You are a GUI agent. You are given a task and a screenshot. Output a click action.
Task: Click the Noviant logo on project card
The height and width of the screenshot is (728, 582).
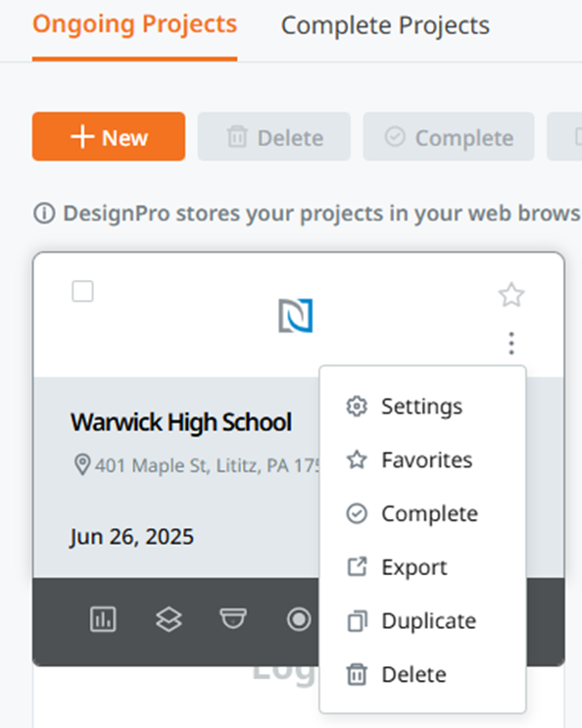[296, 315]
